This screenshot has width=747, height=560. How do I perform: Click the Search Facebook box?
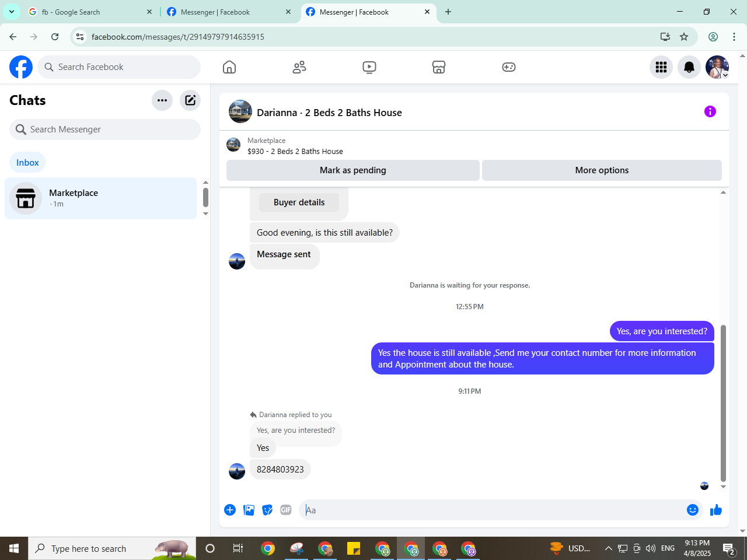pyautogui.click(x=119, y=67)
